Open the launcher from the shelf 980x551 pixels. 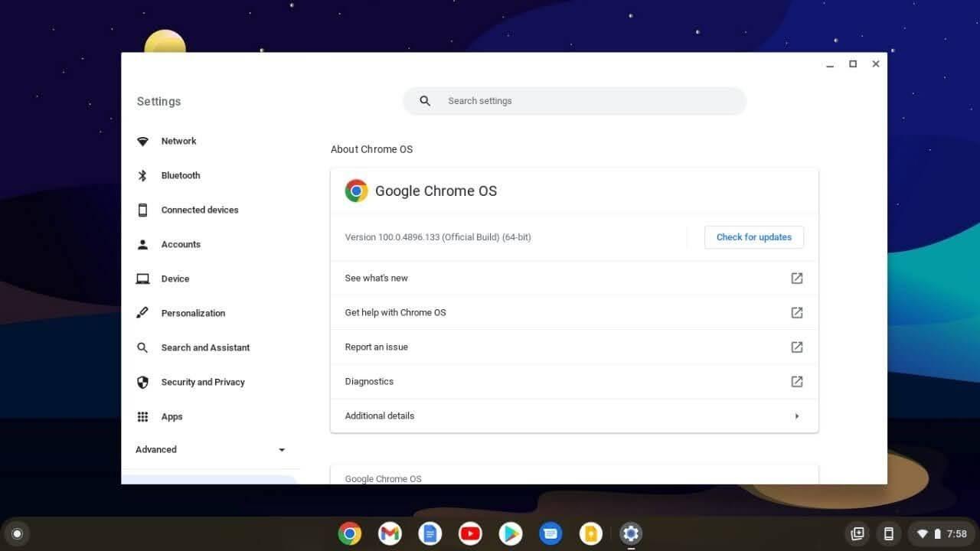tap(18, 533)
